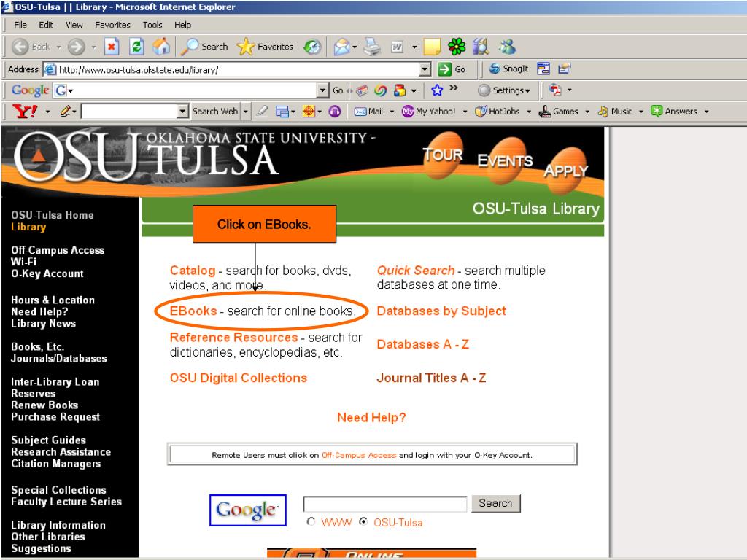This screenshot has width=747, height=560.
Task: Click the yellow note icon in the toolbar
Action: point(432,47)
